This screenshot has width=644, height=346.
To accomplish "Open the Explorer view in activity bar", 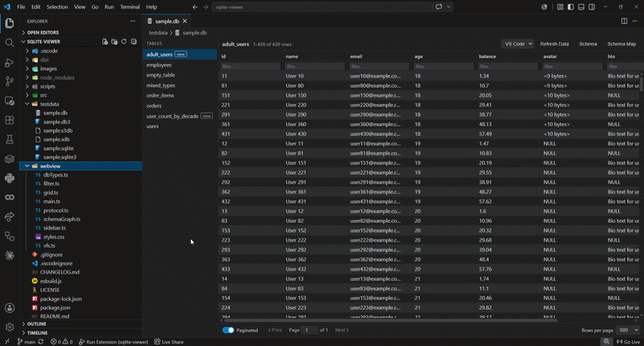I will pos(10,23).
